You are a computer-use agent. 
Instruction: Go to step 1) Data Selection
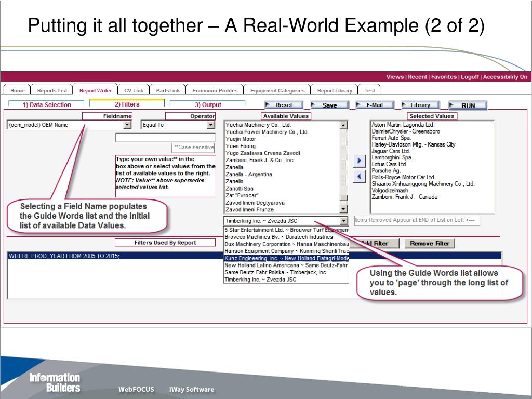46,104
